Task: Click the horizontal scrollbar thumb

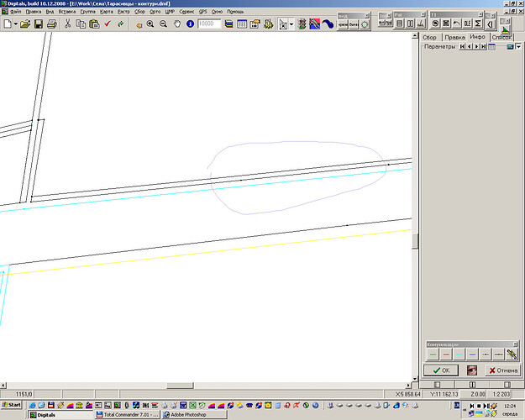Action: (180, 386)
